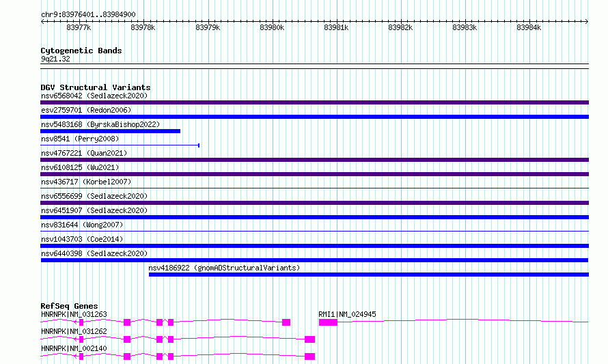Click the short blue bar for nsv5483168

tap(111, 131)
